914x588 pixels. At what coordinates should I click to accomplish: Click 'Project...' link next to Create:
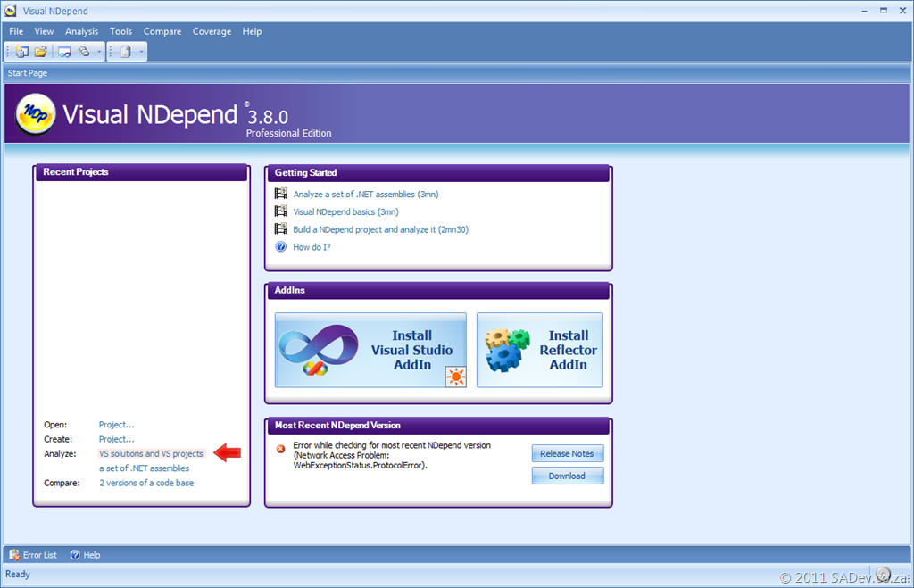(x=117, y=439)
